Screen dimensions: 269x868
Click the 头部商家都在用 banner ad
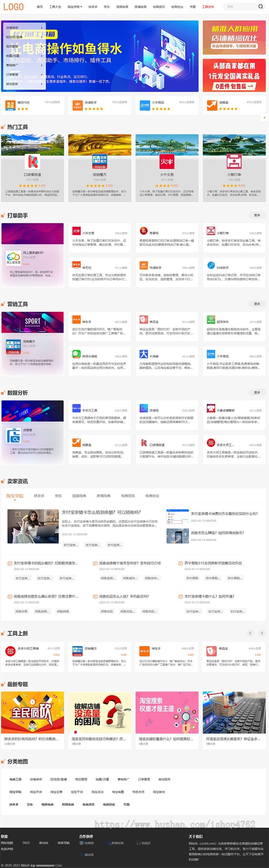(234, 75)
